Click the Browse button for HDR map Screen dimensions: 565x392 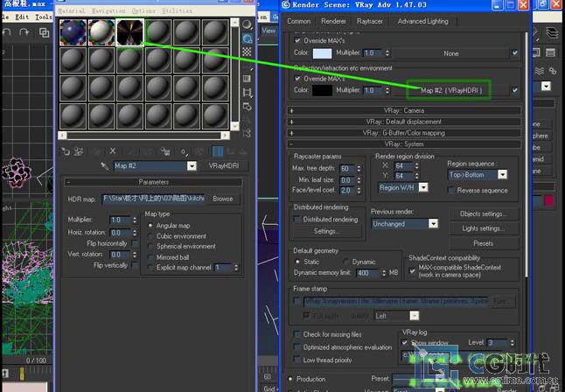pyautogui.click(x=223, y=199)
